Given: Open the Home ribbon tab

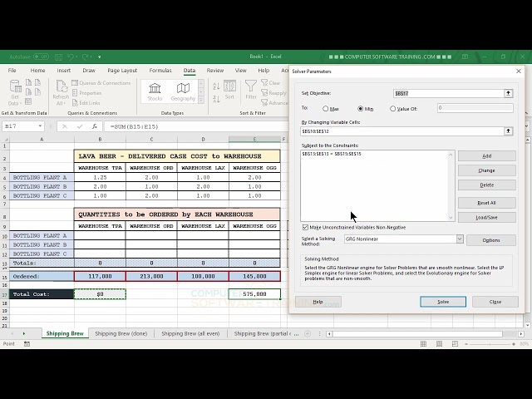Looking at the screenshot, I should tap(37, 70).
